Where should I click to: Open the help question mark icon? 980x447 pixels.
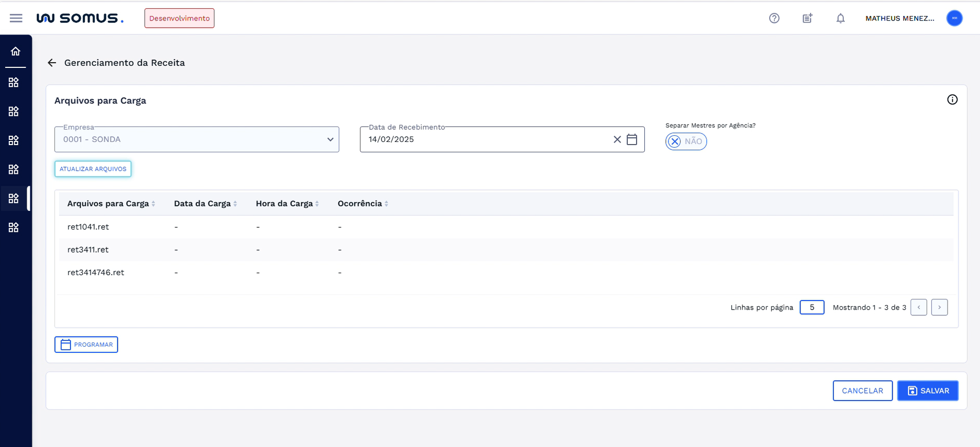[x=774, y=18]
